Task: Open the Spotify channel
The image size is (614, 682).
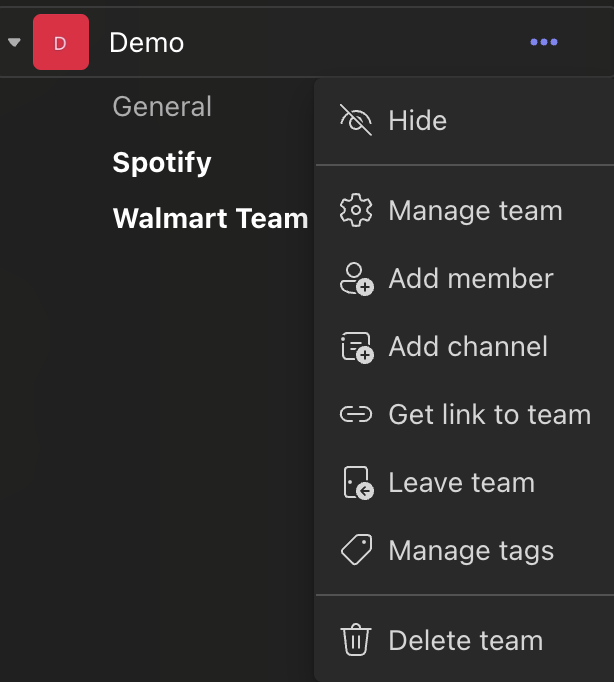Action: pos(162,163)
